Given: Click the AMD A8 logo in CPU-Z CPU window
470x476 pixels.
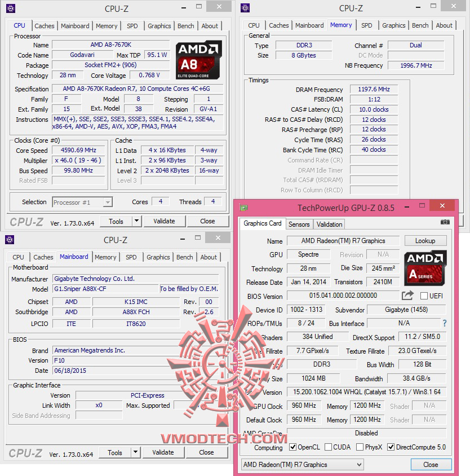Looking at the screenshot, I should [199, 60].
